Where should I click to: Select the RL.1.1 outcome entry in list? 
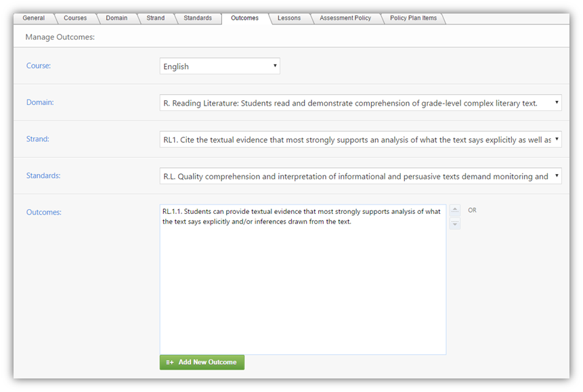tap(301, 217)
